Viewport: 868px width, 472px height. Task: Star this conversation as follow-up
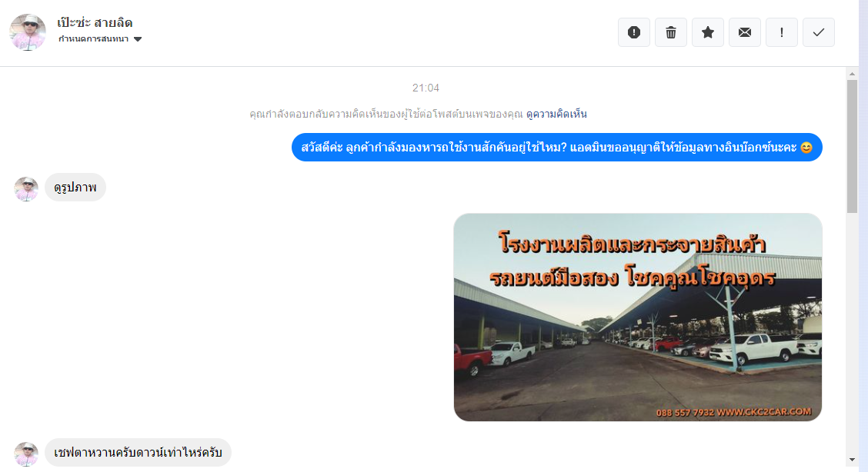coord(708,32)
